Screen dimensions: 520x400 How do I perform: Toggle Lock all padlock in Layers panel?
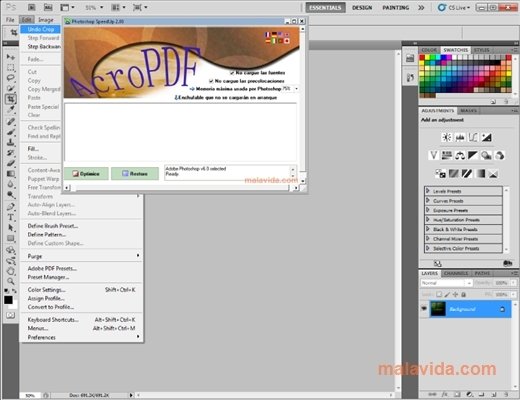[463, 294]
